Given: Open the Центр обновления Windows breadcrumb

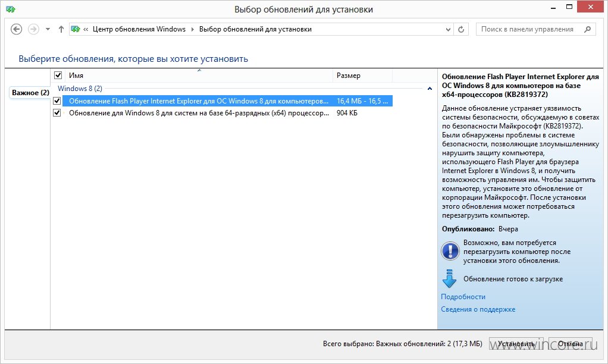Looking at the screenshot, I should tap(139, 29).
